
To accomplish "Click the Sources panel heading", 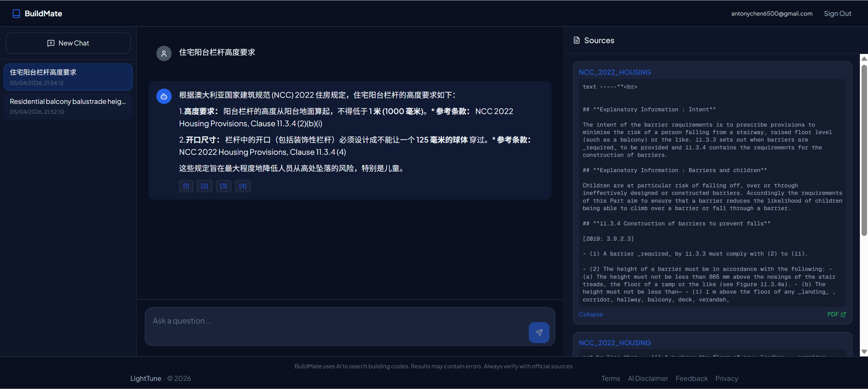I will [x=599, y=40].
